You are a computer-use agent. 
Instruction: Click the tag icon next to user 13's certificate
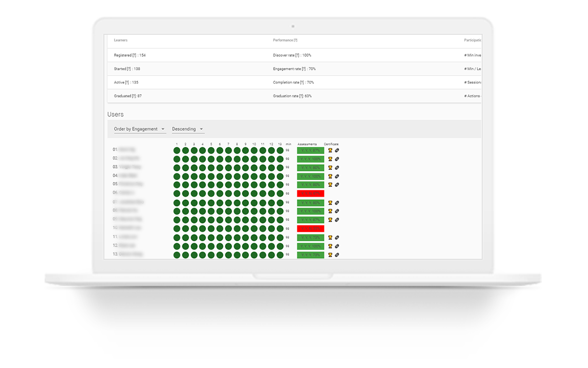click(x=336, y=254)
